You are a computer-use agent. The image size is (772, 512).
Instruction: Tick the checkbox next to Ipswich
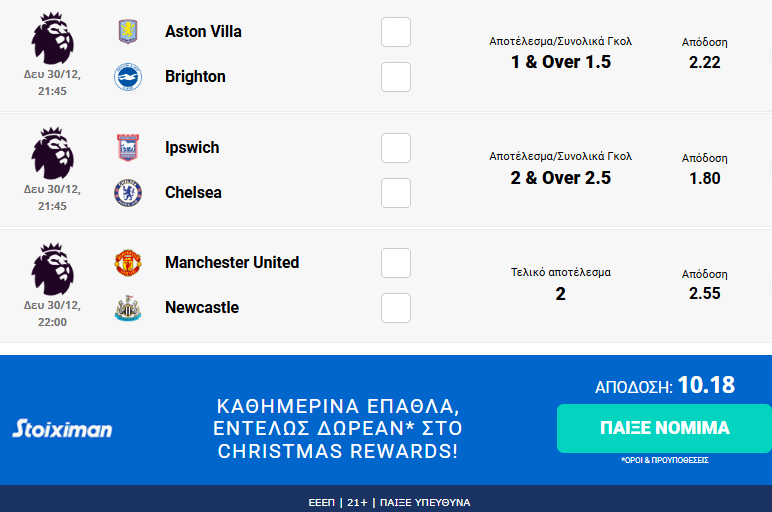tap(396, 148)
